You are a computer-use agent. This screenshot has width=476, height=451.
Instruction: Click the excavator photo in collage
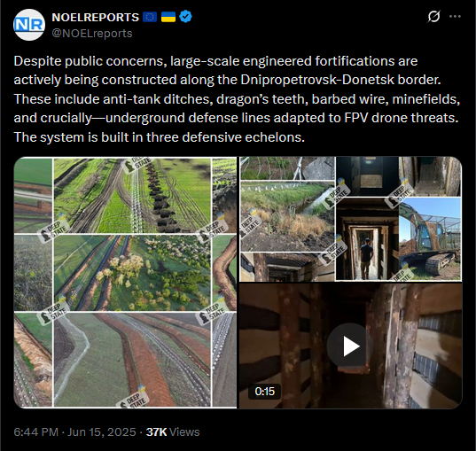tap(430, 238)
